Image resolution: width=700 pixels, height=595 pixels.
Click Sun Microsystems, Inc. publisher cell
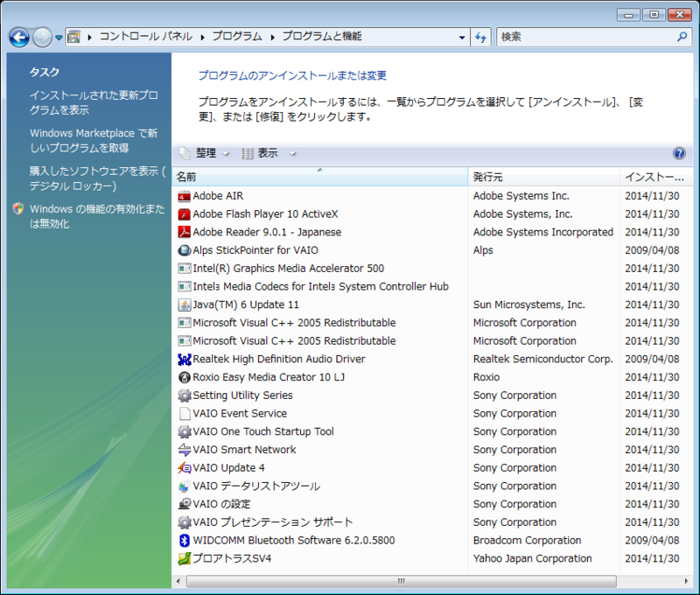pos(529,304)
